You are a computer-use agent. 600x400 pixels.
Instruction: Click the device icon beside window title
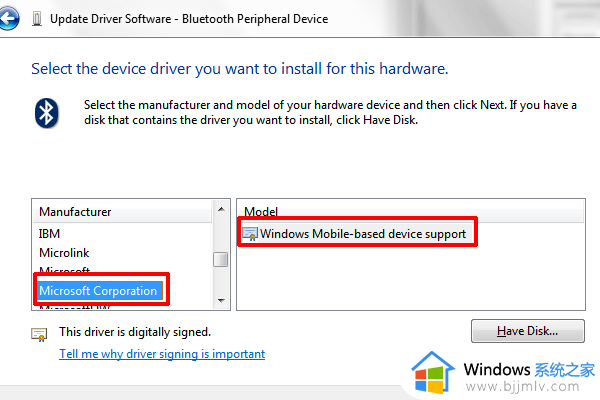pyautogui.click(x=37, y=19)
